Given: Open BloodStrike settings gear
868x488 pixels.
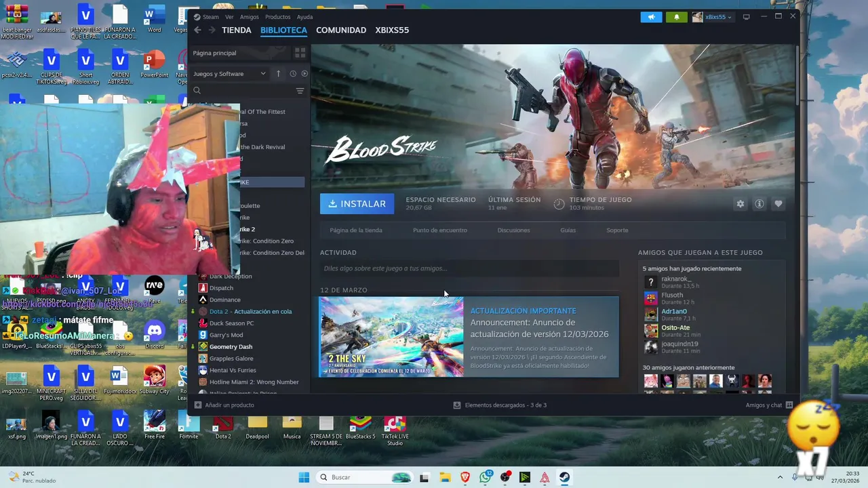Looking at the screenshot, I should pos(740,204).
